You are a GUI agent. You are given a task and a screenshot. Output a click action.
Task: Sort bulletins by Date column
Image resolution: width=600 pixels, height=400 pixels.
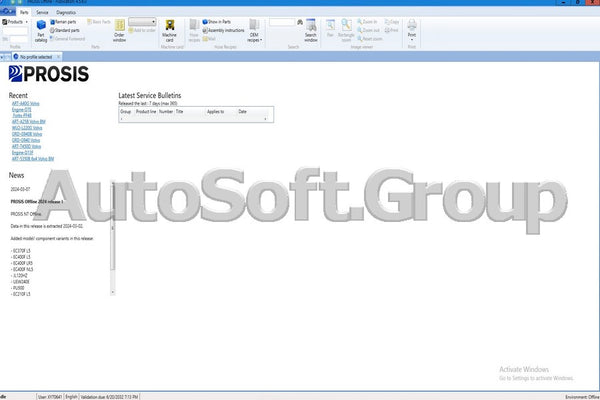pos(243,111)
